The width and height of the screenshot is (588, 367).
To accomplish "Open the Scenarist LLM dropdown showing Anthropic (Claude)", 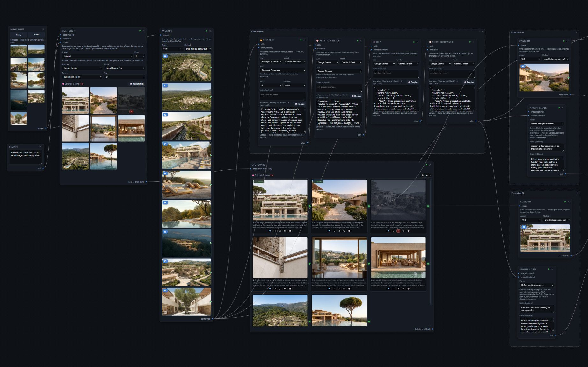I will 271,61.
